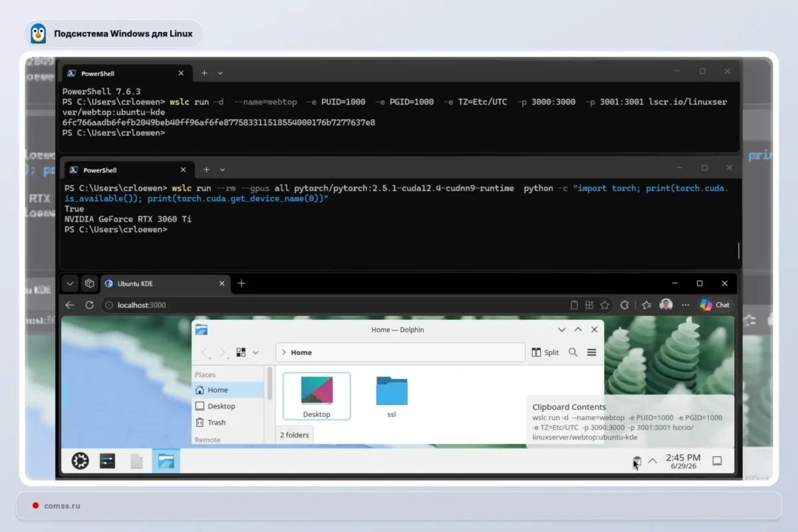
Task: Open the browser Favorites list icon
Action: pos(646,305)
